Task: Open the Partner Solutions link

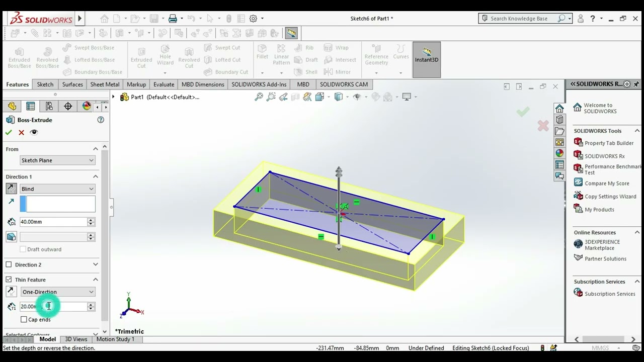Action: 605,259
